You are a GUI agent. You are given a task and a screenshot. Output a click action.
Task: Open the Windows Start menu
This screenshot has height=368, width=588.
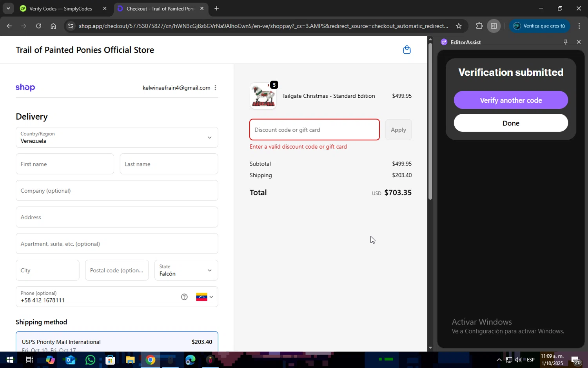pyautogui.click(x=9, y=360)
